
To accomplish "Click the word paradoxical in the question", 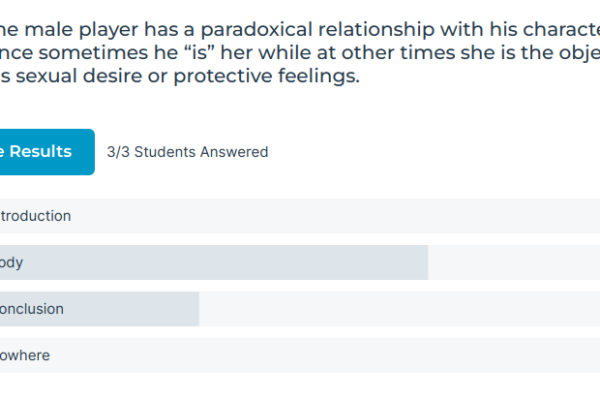I will (x=256, y=29).
